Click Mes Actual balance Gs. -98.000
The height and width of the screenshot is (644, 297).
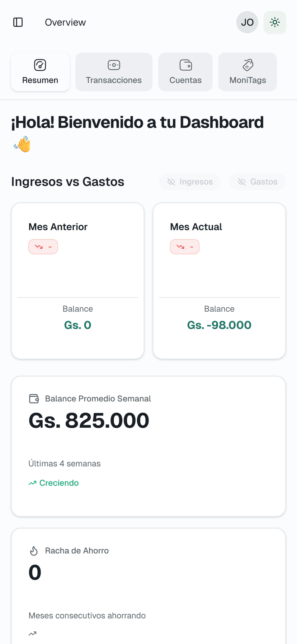[x=219, y=325]
